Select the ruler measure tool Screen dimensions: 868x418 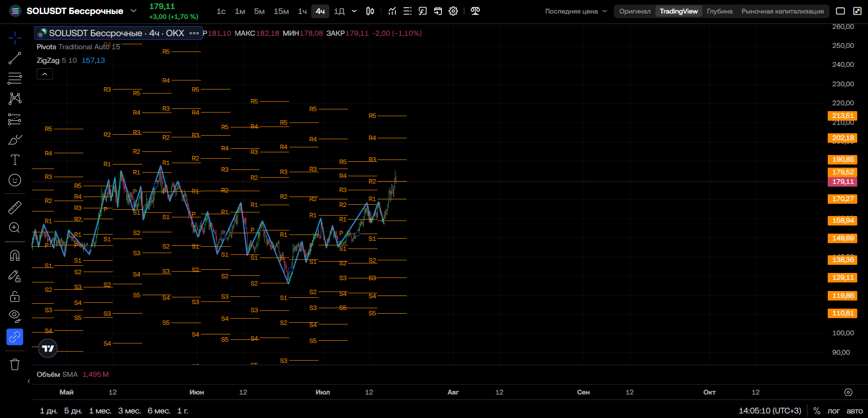[15, 207]
